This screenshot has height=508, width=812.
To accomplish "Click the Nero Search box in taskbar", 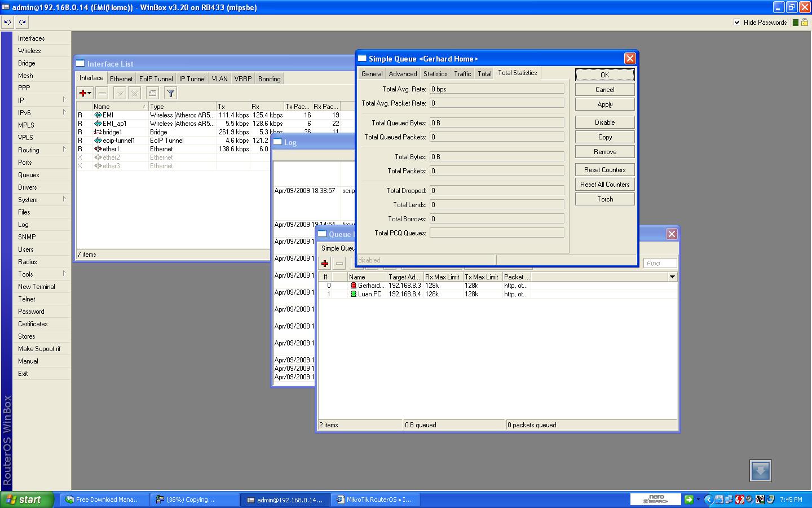I will tap(656, 500).
